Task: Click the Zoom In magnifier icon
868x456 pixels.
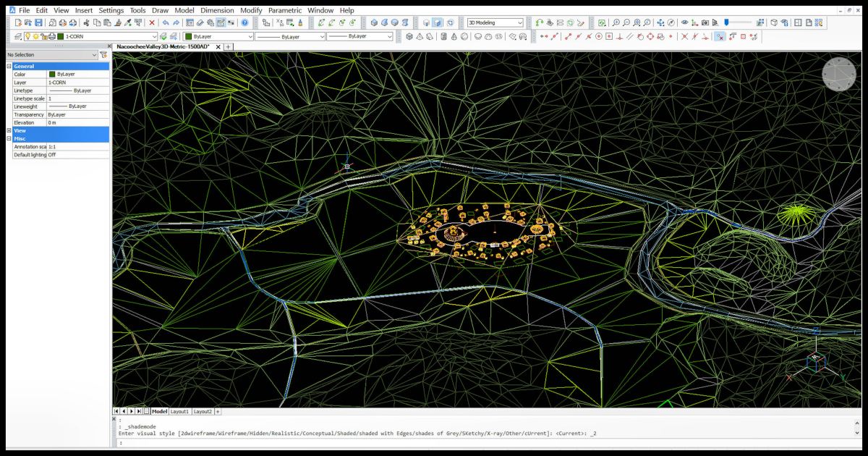Action: (x=616, y=22)
